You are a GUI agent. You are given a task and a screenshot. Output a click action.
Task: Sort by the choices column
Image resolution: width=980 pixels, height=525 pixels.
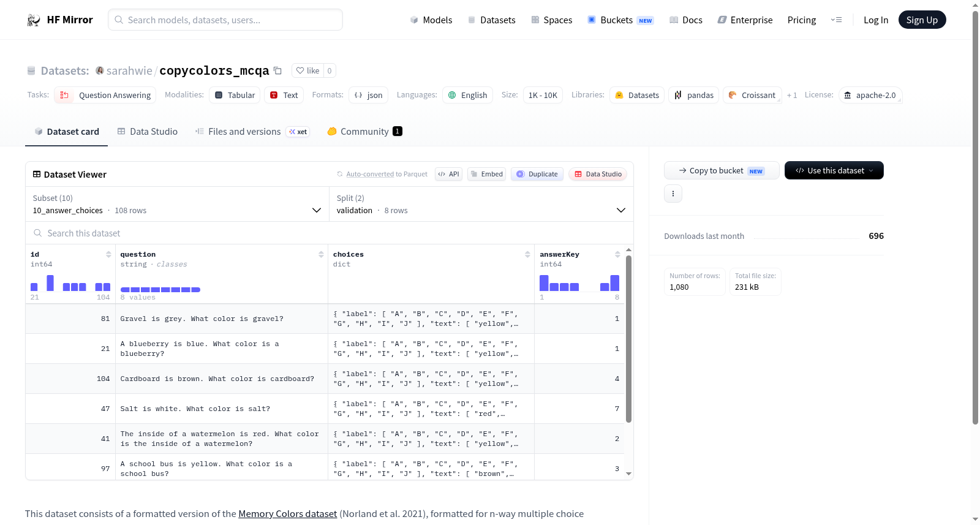coord(527,254)
